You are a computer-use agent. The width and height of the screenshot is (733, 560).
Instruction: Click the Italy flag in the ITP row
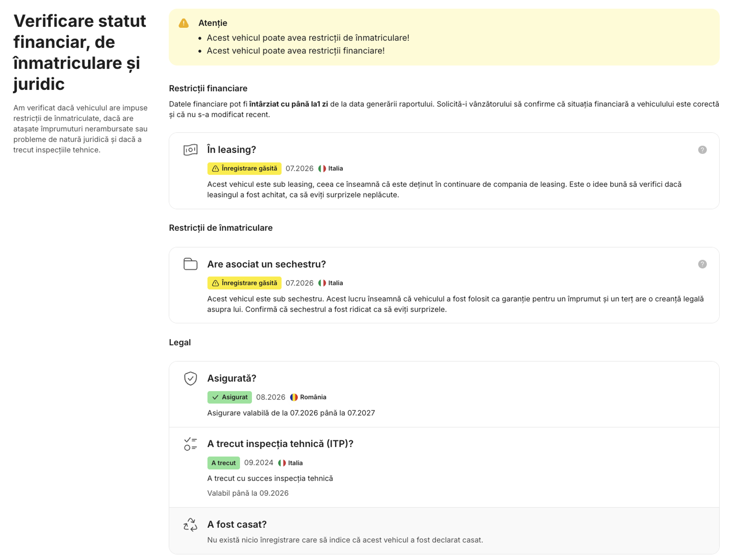coord(282,463)
